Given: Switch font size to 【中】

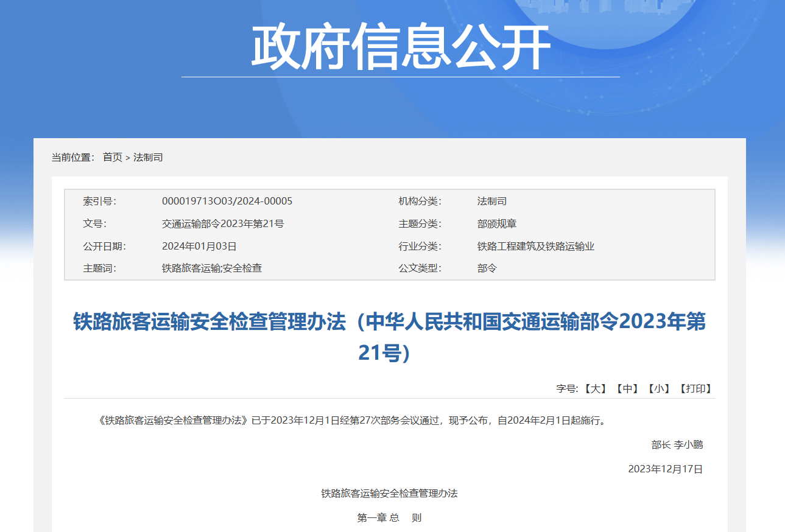Looking at the screenshot, I should pyautogui.click(x=627, y=388).
